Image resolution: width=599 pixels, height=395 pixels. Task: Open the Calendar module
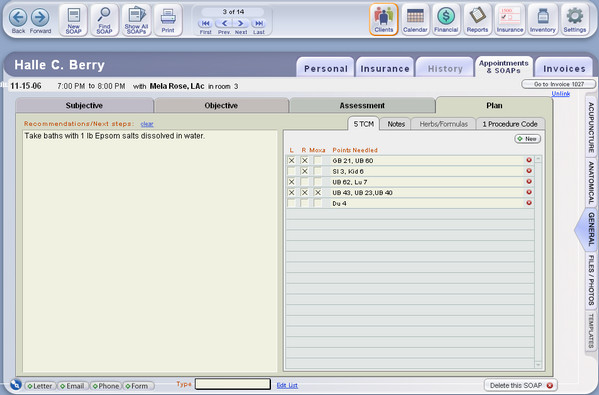click(x=415, y=19)
